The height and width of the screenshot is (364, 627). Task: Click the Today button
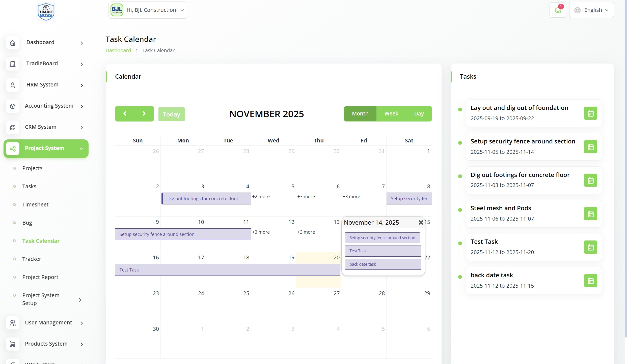coord(171,114)
